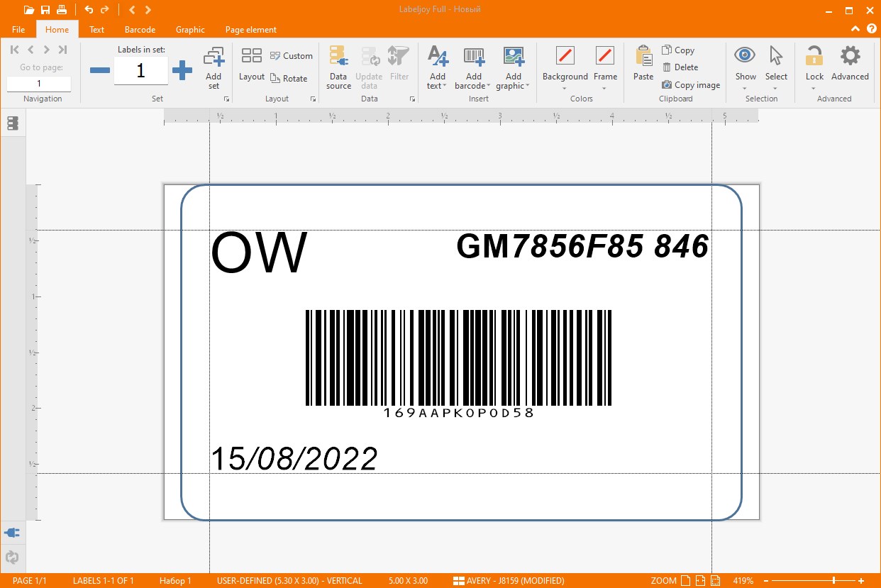The height and width of the screenshot is (588, 881).
Task: Expand the Data group dialog launcher
Action: tap(412, 99)
